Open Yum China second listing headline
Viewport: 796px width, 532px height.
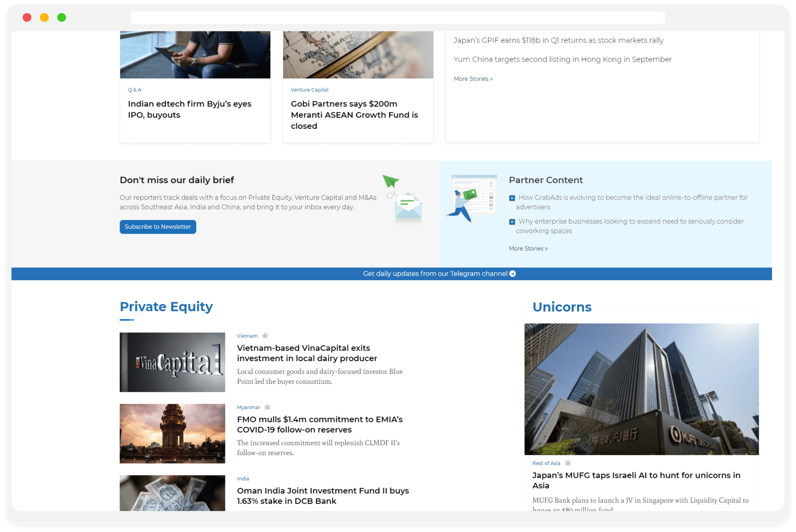[563, 59]
